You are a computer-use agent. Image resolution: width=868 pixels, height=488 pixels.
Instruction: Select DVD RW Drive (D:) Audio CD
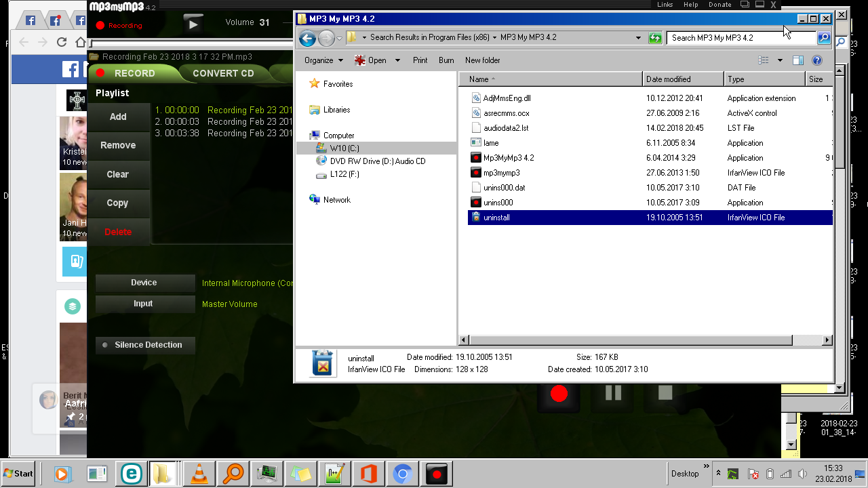click(377, 161)
